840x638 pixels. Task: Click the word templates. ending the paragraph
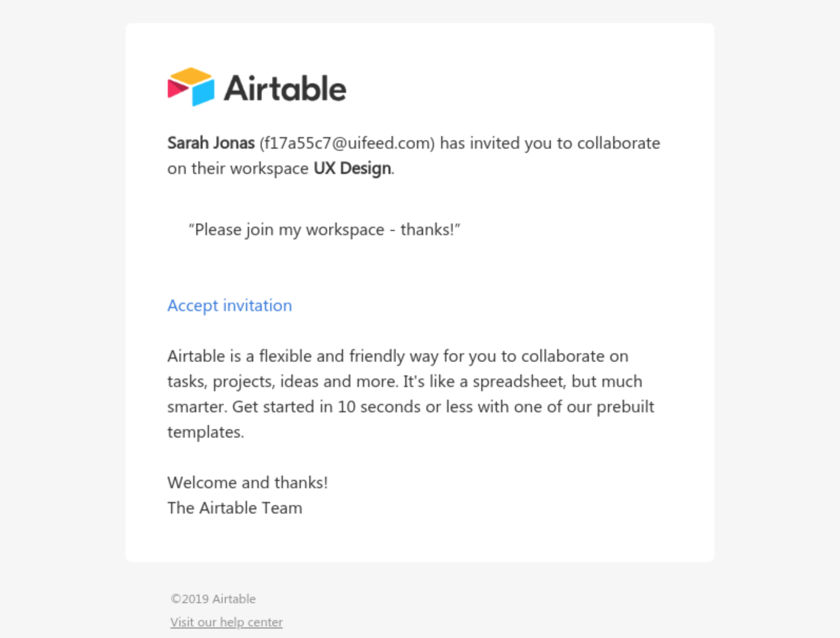point(206,432)
